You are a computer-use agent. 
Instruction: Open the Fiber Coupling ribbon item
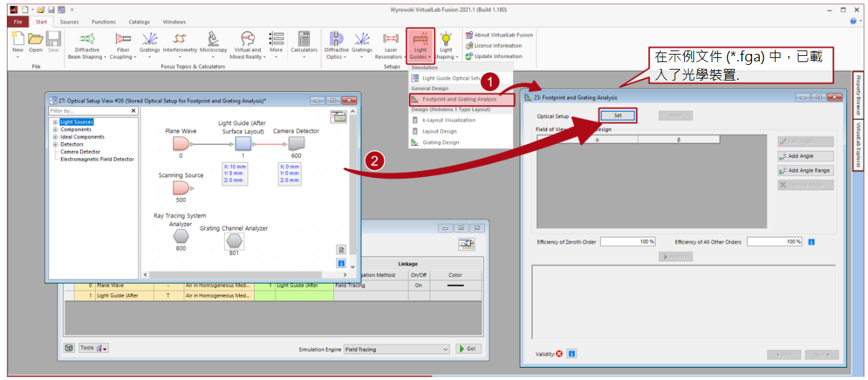tap(123, 44)
